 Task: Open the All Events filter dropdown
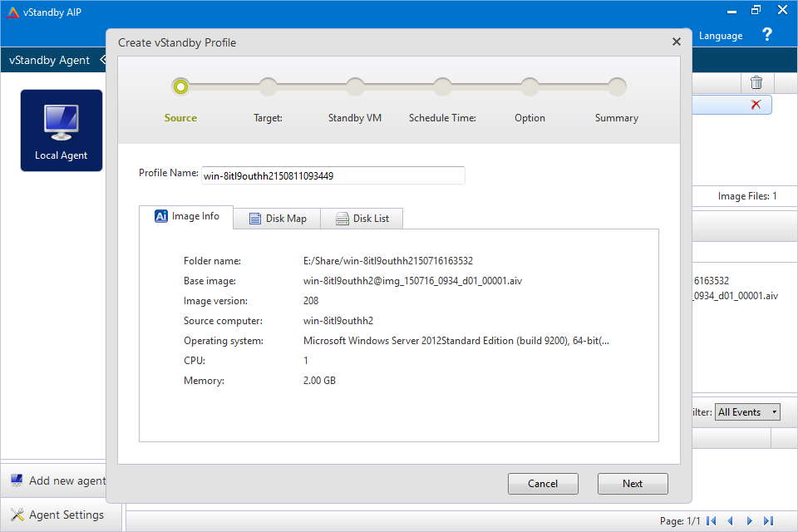pyautogui.click(x=746, y=411)
